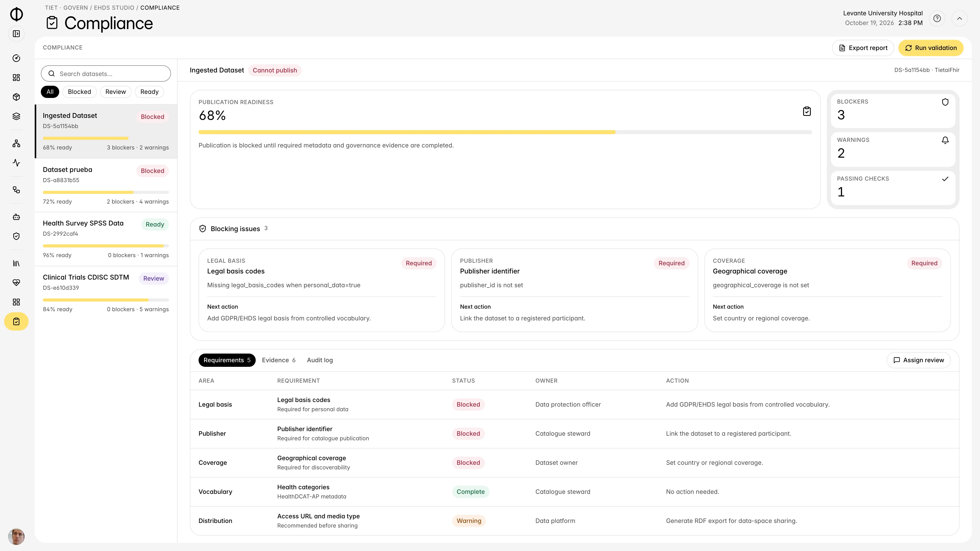Viewport: 980px width, 551px height.
Task: Open the heart handshake sidebar icon
Action: 16,283
